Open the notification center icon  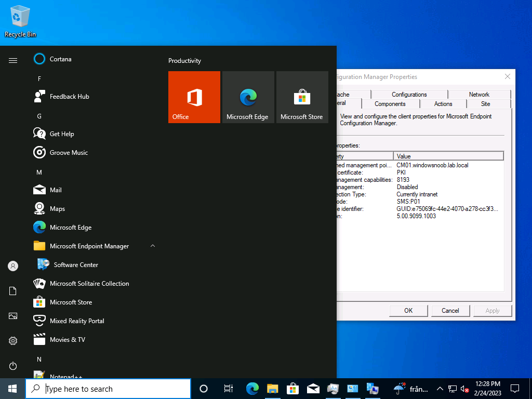(515, 389)
